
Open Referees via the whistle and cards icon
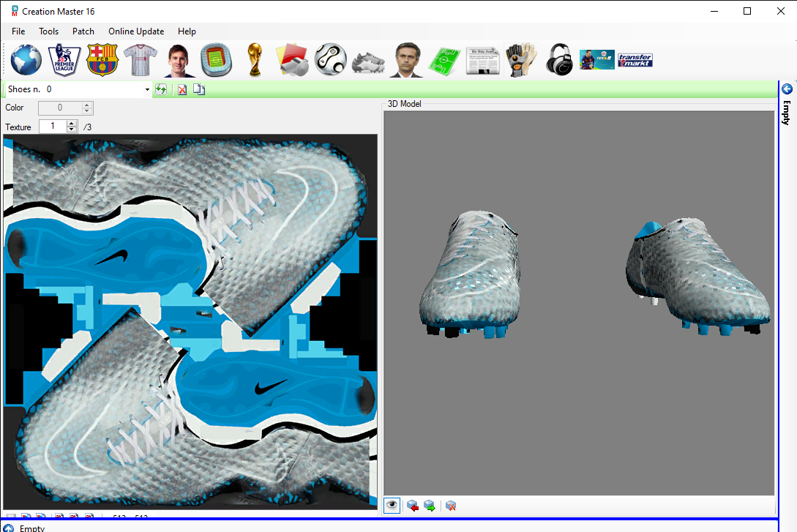292,60
